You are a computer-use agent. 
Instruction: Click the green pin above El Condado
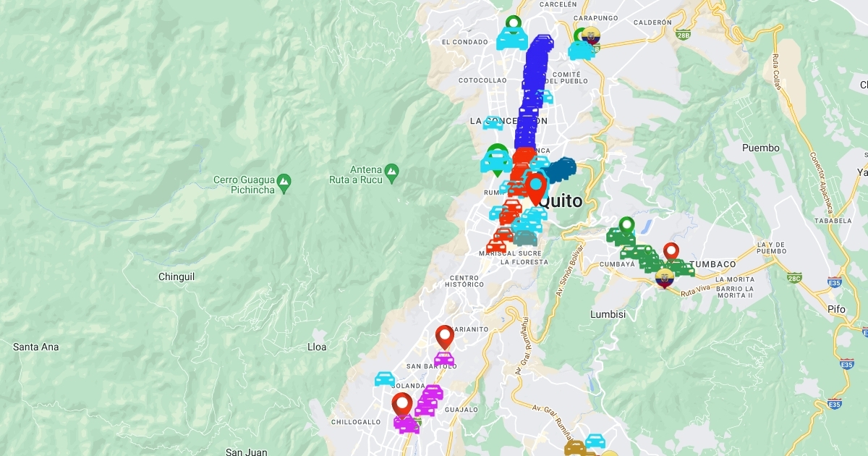513,24
